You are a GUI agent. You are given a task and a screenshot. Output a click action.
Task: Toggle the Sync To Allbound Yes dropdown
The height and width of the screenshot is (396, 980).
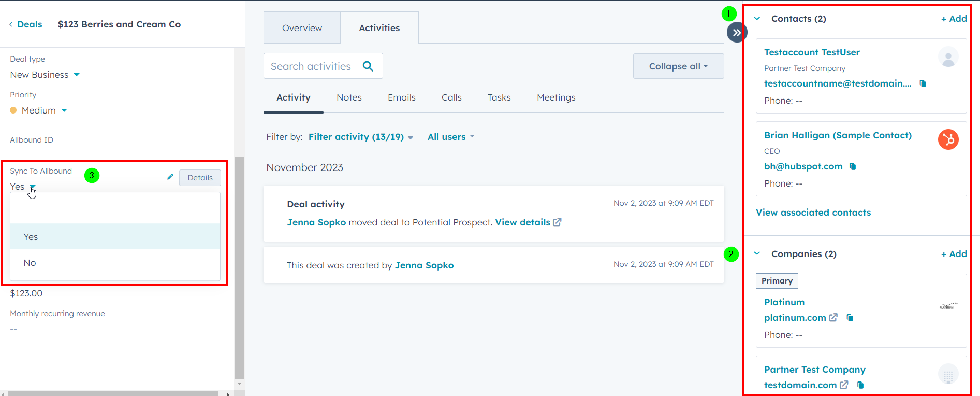[x=23, y=187]
